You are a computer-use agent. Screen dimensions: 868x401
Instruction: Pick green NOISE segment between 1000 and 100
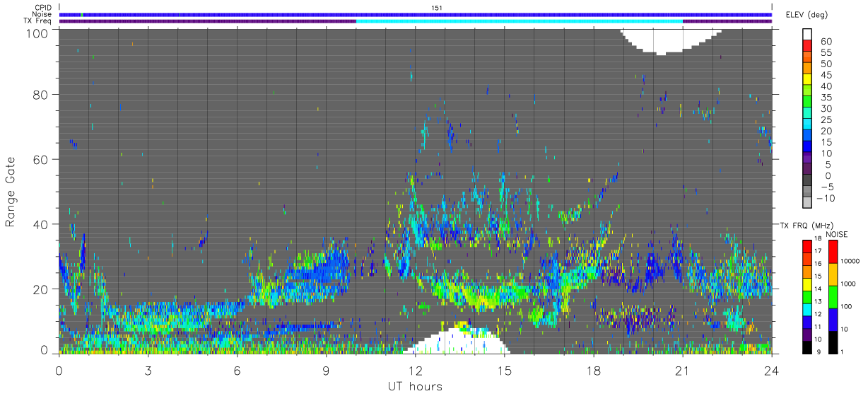pyautogui.click(x=833, y=296)
